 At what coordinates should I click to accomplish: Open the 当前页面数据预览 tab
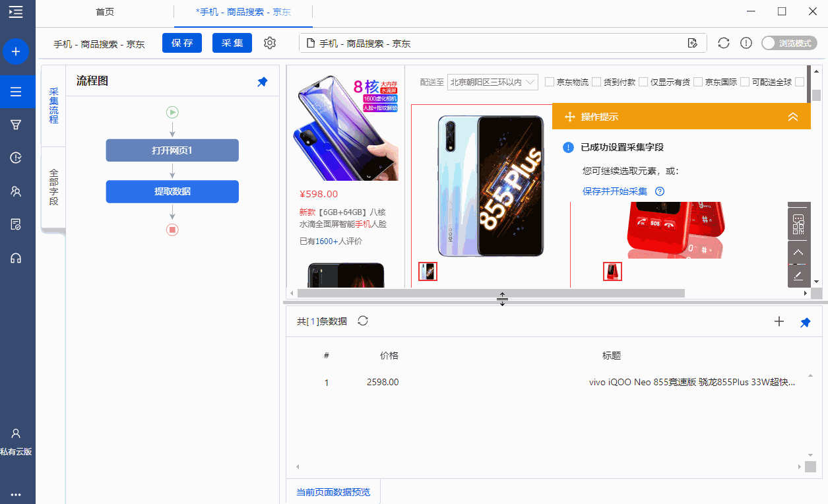click(333, 492)
